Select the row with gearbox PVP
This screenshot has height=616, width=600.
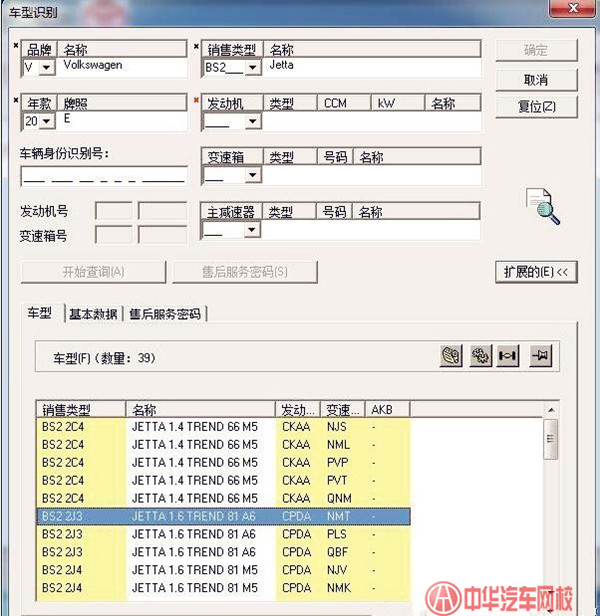(x=223, y=462)
